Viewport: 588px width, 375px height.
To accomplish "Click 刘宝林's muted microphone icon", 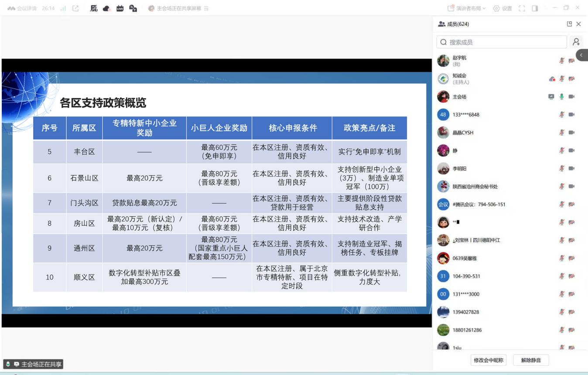I will click(562, 240).
